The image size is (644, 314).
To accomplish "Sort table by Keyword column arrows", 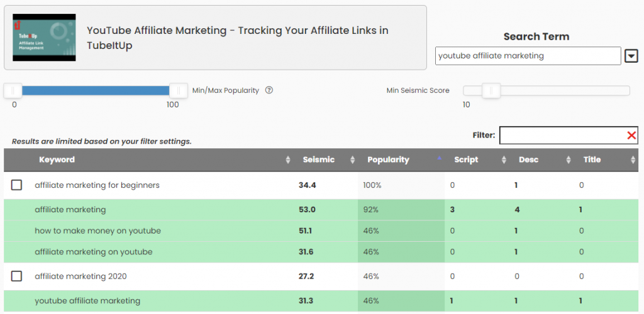I will click(288, 160).
